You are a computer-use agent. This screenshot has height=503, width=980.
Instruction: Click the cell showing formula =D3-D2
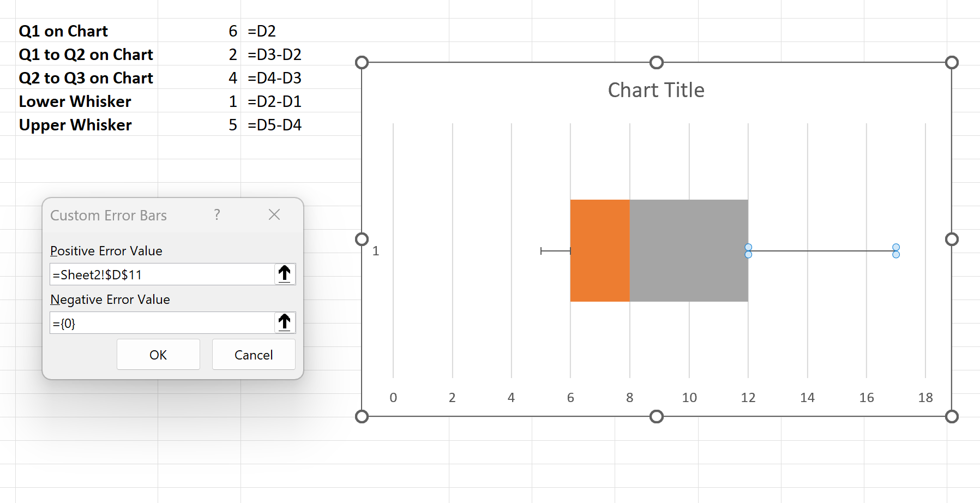(x=274, y=54)
